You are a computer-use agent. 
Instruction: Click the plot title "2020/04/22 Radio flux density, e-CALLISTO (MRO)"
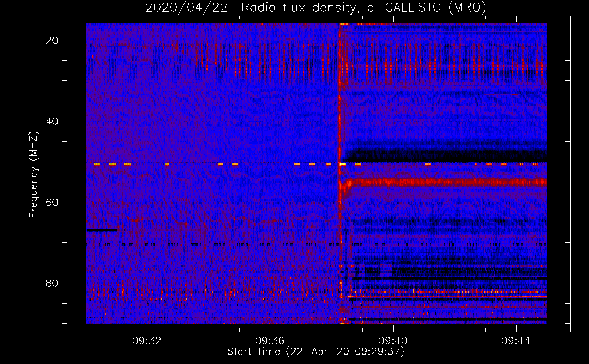[x=316, y=7]
